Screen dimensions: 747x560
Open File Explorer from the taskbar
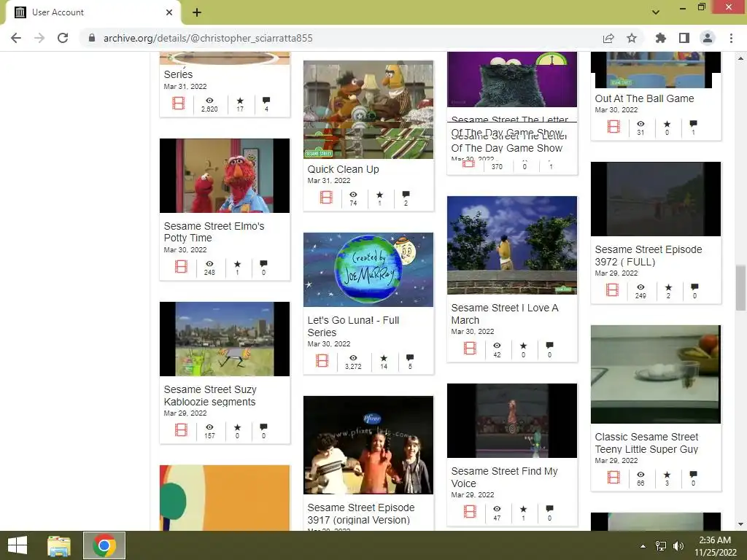[58, 545]
